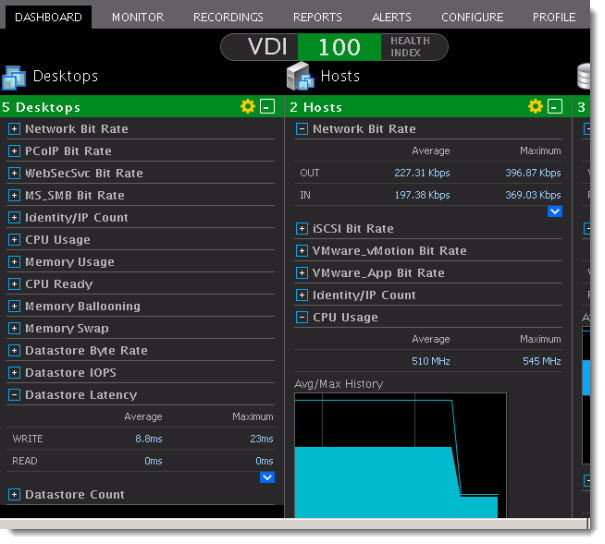The height and width of the screenshot is (544, 605).
Task: Expand CPU Ready section
Action: click(x=14, y=284)
